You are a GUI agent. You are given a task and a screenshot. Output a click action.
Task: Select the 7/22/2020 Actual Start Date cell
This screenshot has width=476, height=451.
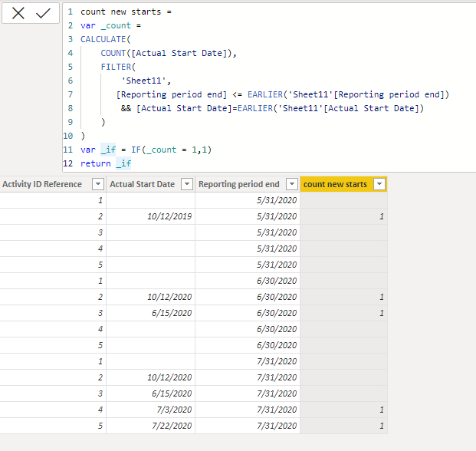coord(150,426)
